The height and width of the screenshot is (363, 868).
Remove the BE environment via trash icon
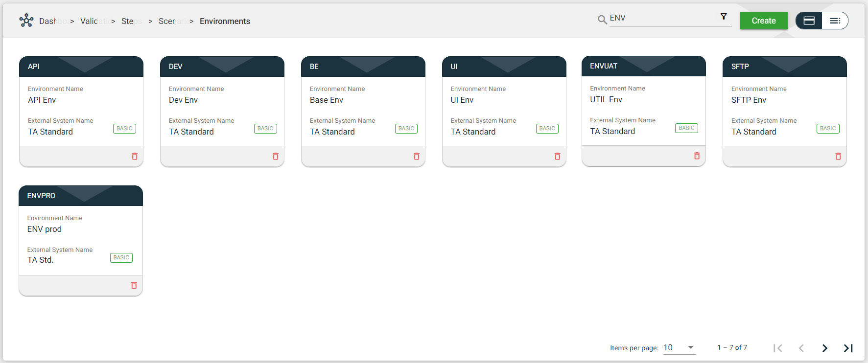click(417, 157)
